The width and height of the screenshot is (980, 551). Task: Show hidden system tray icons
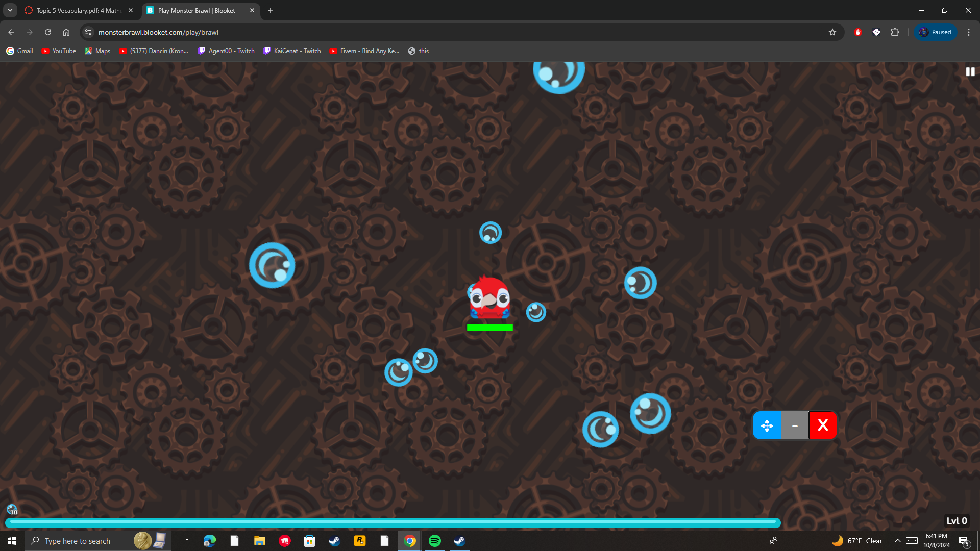click(897, 541)
